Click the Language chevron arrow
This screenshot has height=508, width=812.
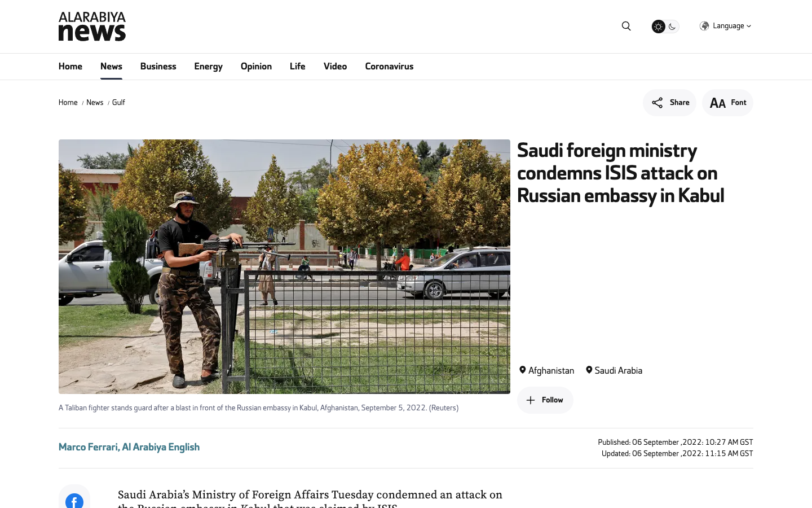point(749,26)
